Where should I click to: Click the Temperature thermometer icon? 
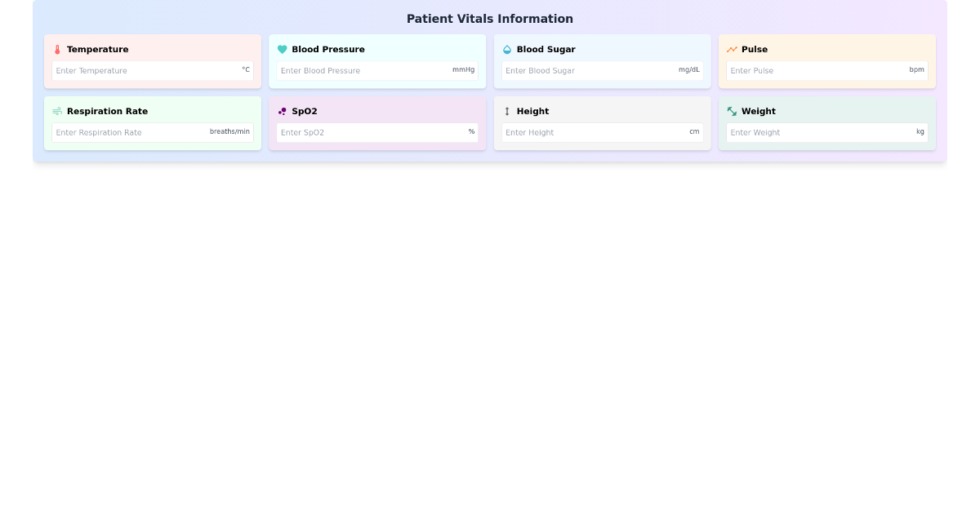tap(57, 49)
